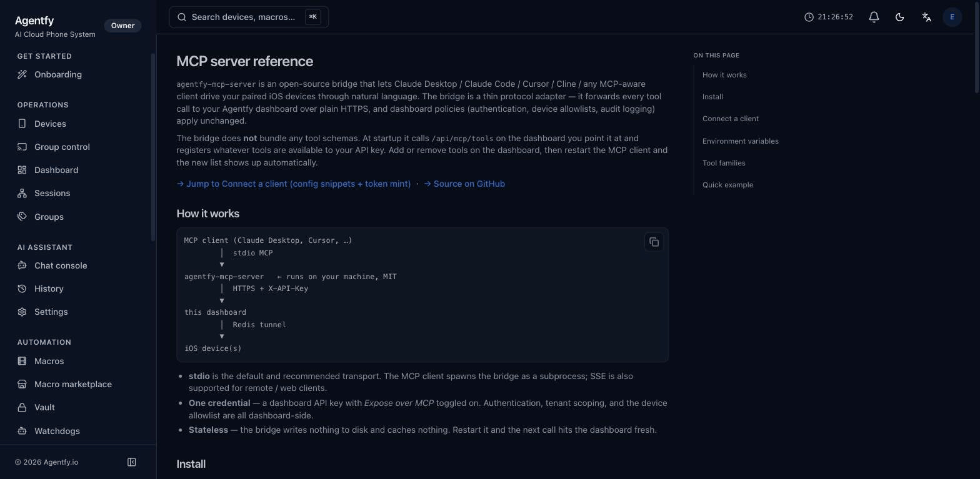Click "/api/mcp/tools" inline code text

pyautogui.click(x=462, y=139)
